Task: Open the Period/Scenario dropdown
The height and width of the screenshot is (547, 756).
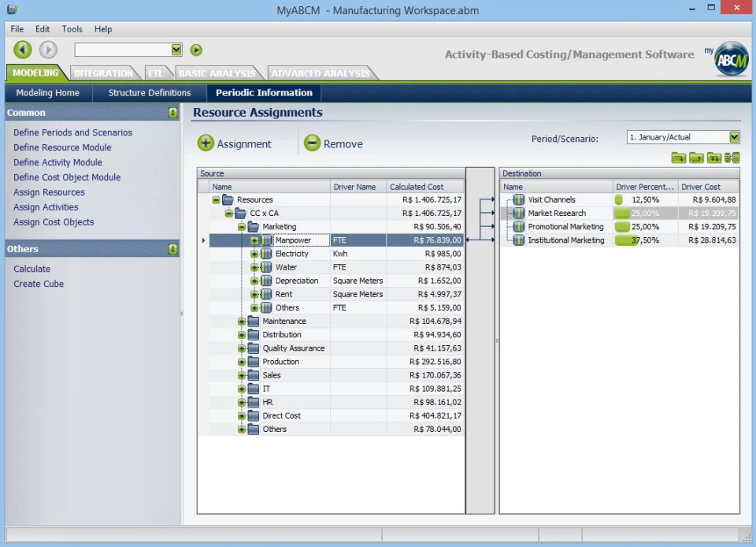Action: click(734, 137)
